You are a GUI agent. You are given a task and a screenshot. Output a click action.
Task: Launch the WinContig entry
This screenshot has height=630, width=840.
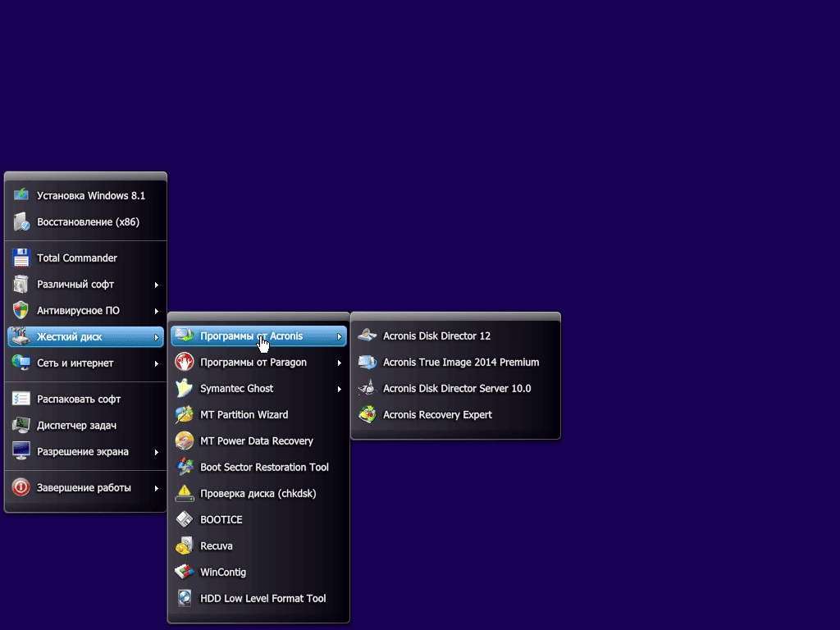pyautogui.click(x=258, y=572)
